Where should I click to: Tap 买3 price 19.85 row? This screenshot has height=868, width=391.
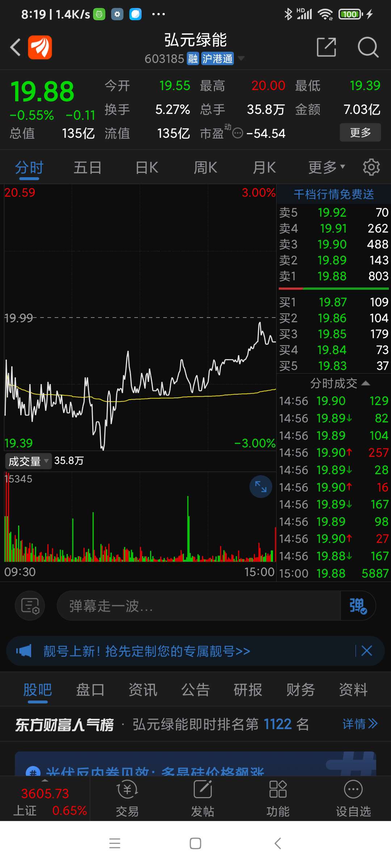point(334,334)
